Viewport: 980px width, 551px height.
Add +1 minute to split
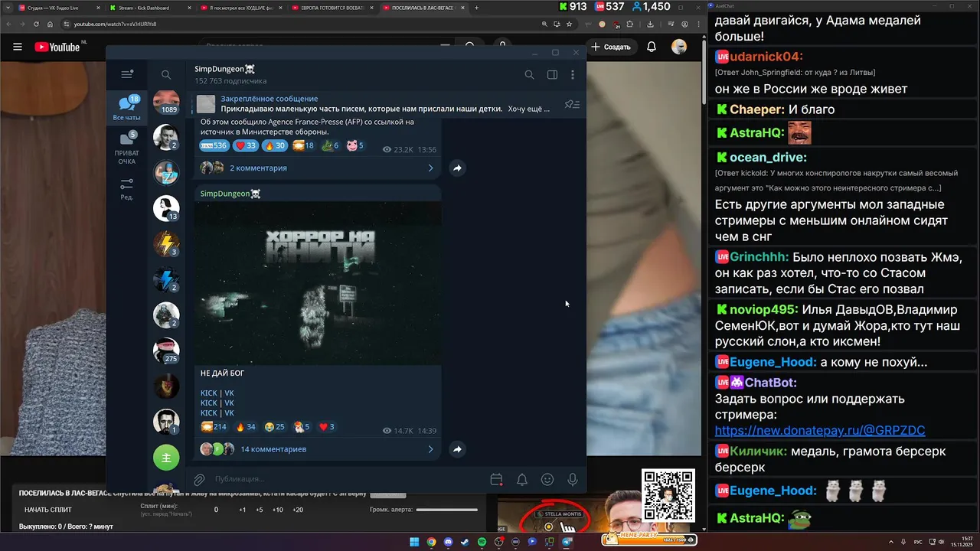tap(242, 510)
